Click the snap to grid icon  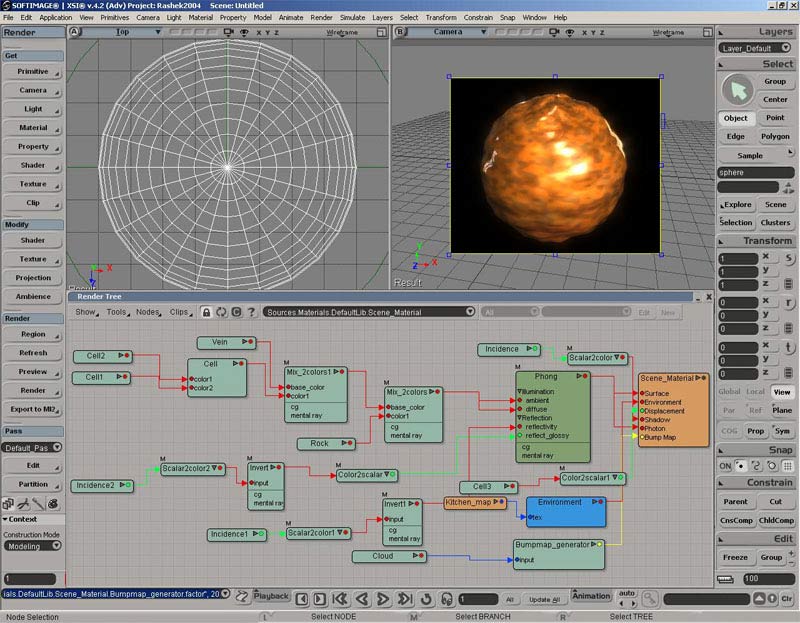click(x=788, y=466)
